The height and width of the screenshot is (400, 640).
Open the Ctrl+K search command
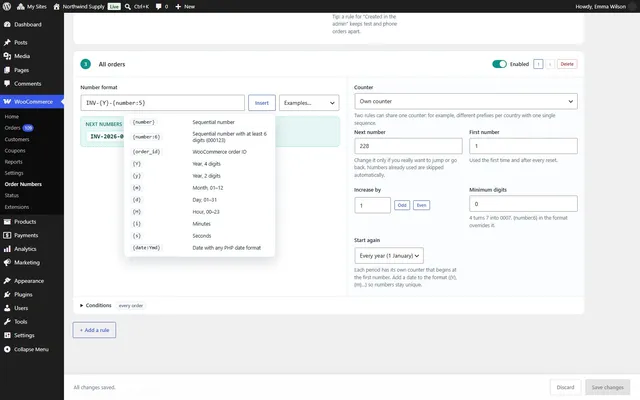coord(137,7)
